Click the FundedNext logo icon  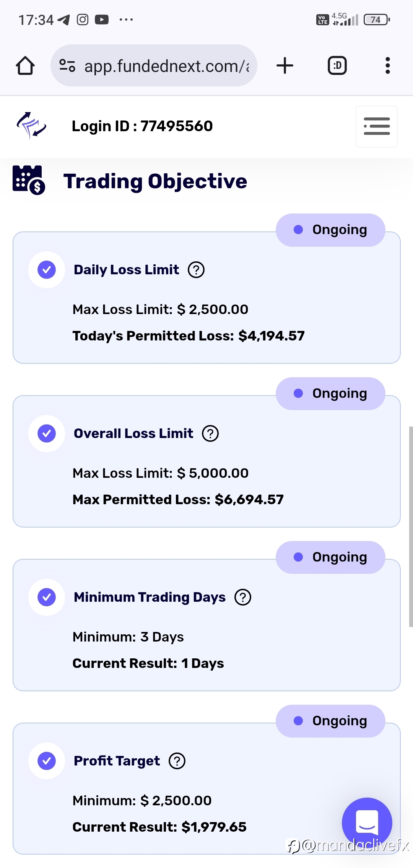coord(31,125)
